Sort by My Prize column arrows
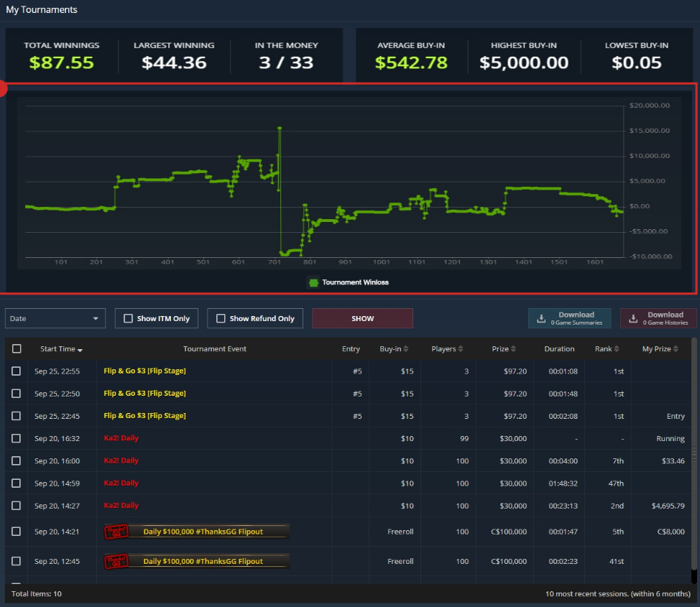 tap(676, 349)
